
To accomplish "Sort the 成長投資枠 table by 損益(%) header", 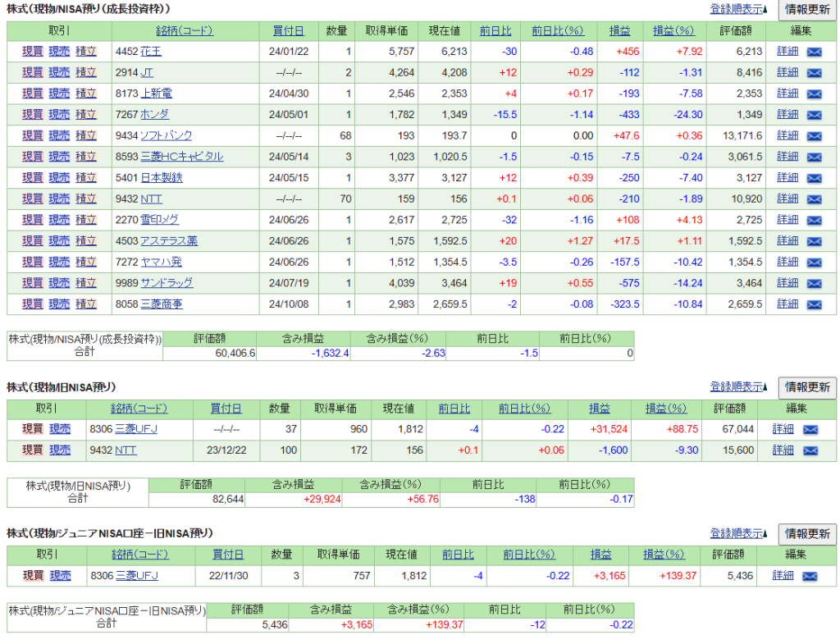I will (x=673, y=31).
